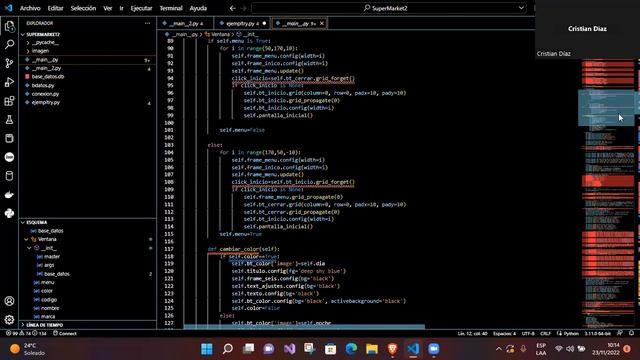Image resolution: width=640 pixels, height=360 pixels.
Task: Expand the LÍNEA DE TIEMPO section
Action: click(45, 325)
